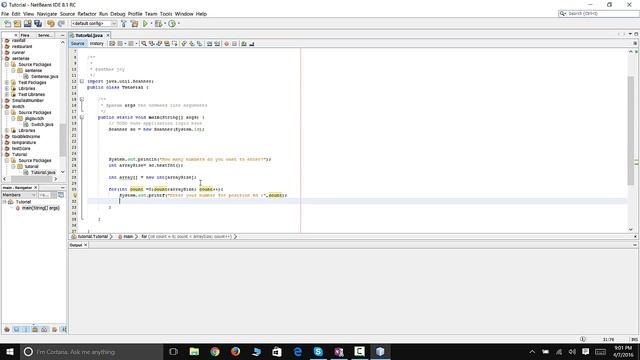
Task: Expand the Test Packages node
Action: [7, 82]
